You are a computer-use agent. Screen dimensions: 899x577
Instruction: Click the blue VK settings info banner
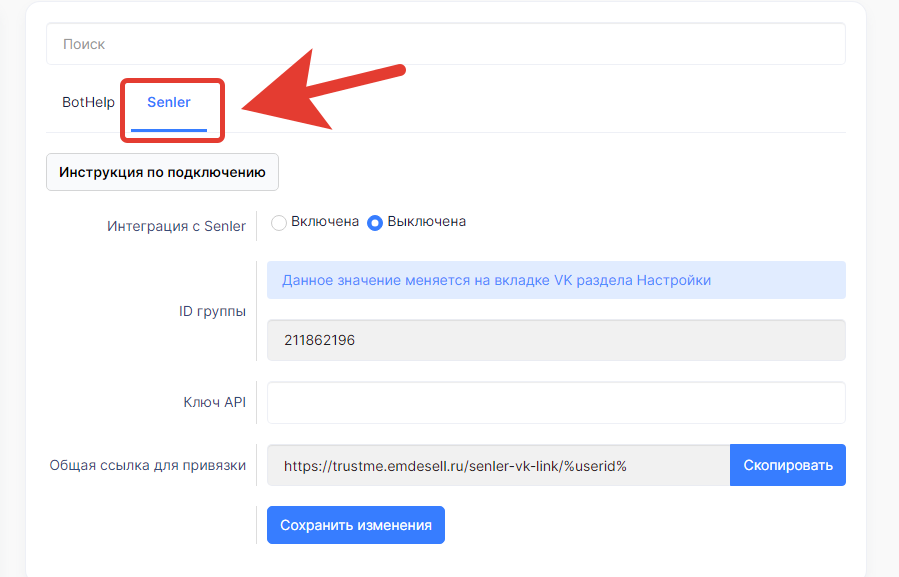tap(556, 280)
